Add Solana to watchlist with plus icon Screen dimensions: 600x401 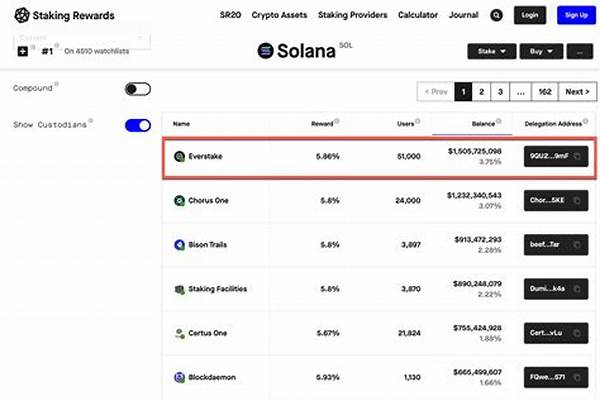(23, 50)
